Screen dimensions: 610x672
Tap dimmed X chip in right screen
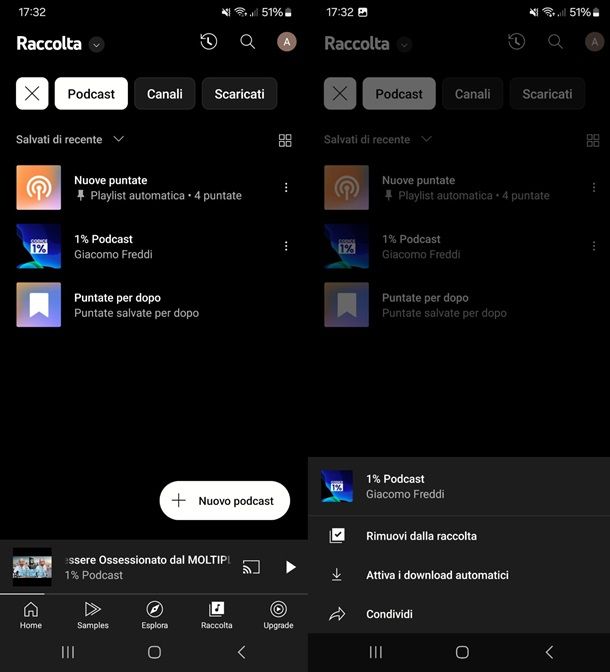click(340, 93)
